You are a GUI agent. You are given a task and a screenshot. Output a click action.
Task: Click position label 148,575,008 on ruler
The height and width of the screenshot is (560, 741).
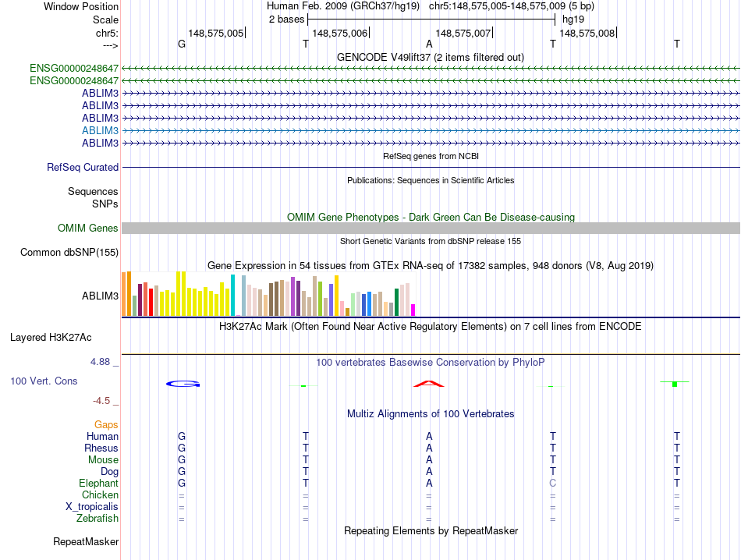(587, 33)
